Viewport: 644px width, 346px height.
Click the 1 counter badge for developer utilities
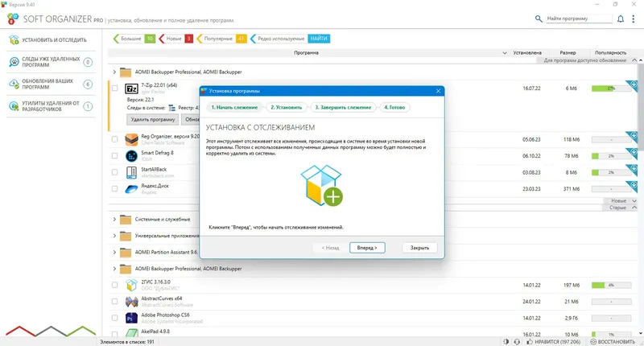coord(88,106)
